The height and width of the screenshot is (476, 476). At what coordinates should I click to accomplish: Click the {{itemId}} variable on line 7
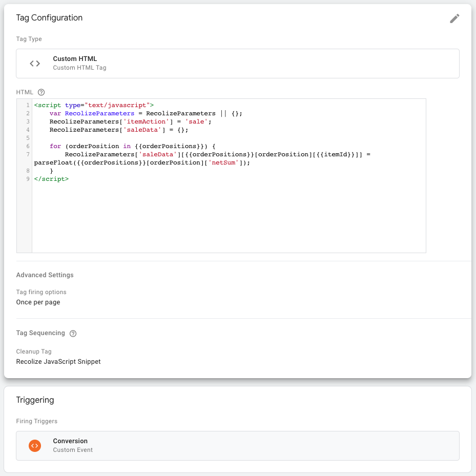(336, 154)
